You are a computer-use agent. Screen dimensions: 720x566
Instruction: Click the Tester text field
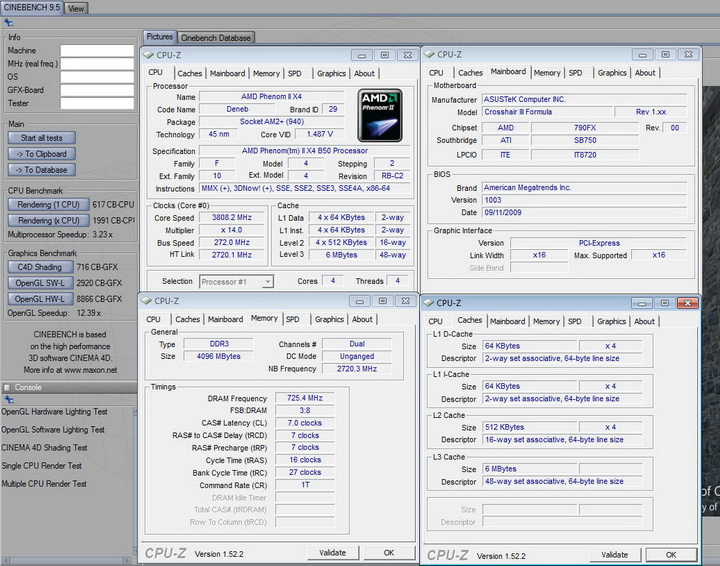(x=97, y=103)
